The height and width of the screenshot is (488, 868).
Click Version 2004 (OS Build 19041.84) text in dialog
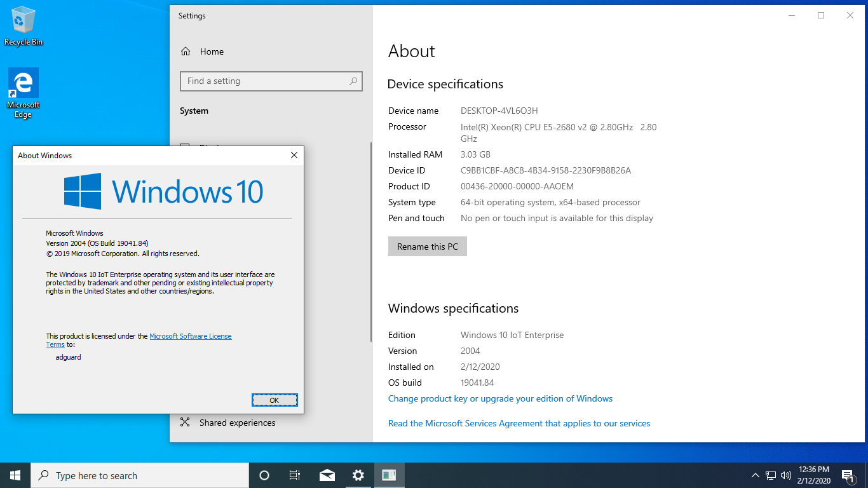point(97,243)
